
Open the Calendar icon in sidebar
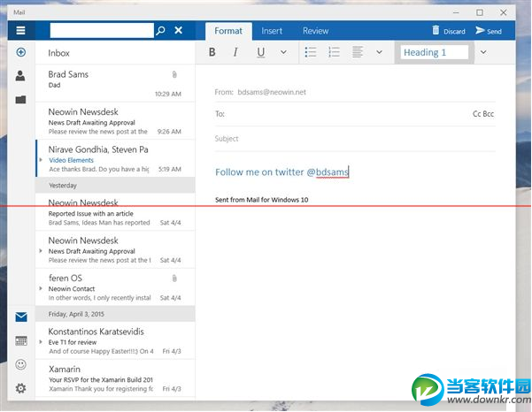tap(21, 341)
